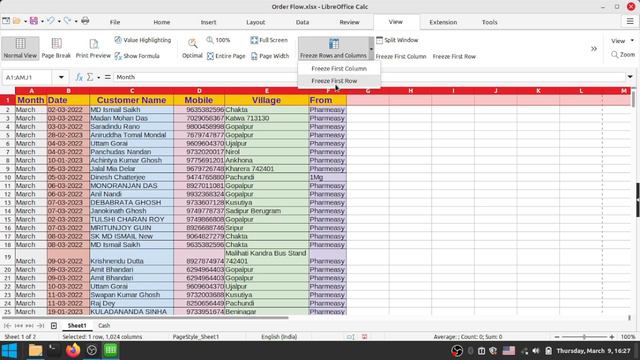The height and width of the screenshot is (360, 640).
Task: Open the Review tab
Action: tap(349, 22)
